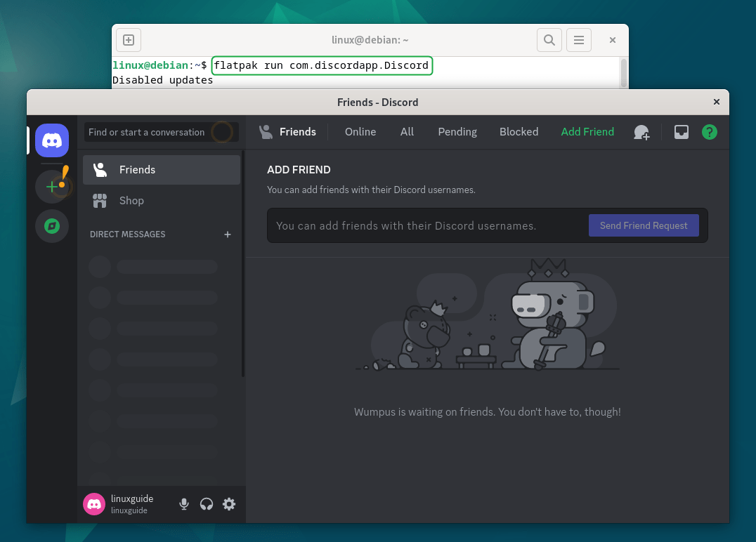Screen dimensions: 756x542
Task: Open Explore Discoverable Servers compass icon
Action: (x=52, y=226)
